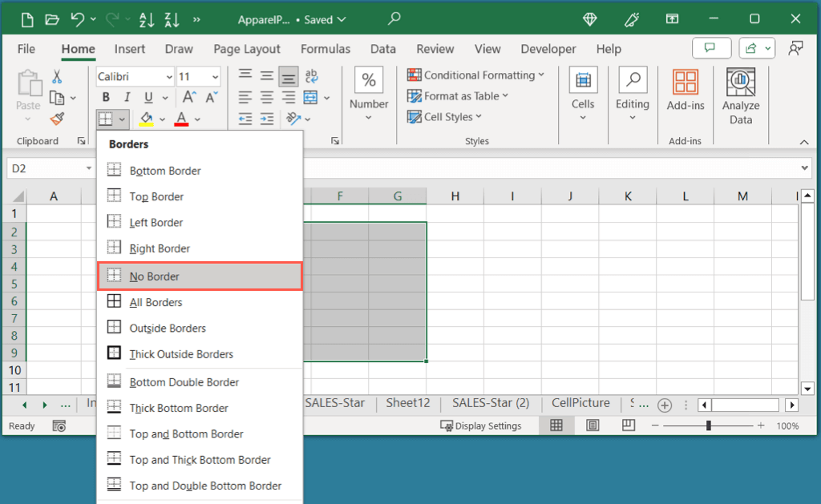Click the Increase Font Size icon
Screen dimensions: 821x504
(x=188, y=97)
